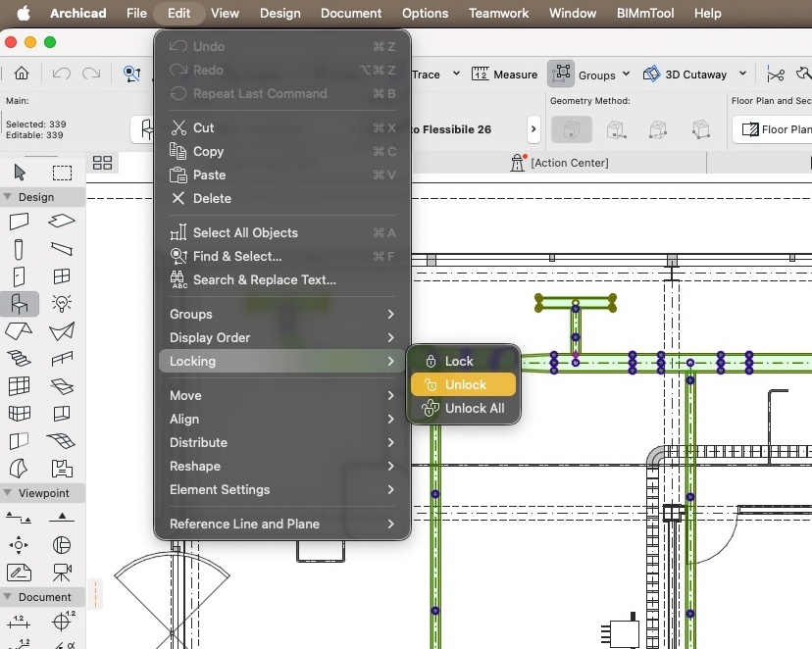
Task: Select the Morph tool
Action: pyautogui.click(x=19, y=468)
